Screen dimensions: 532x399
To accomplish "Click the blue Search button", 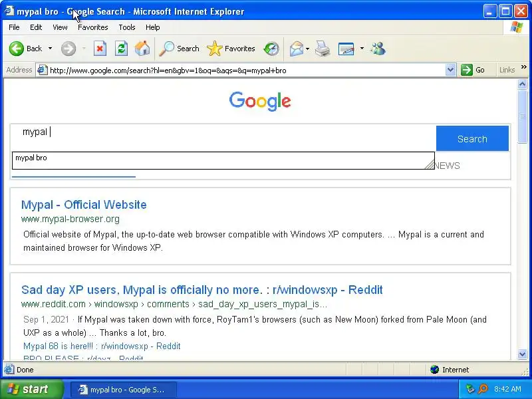I will point(472,138).
